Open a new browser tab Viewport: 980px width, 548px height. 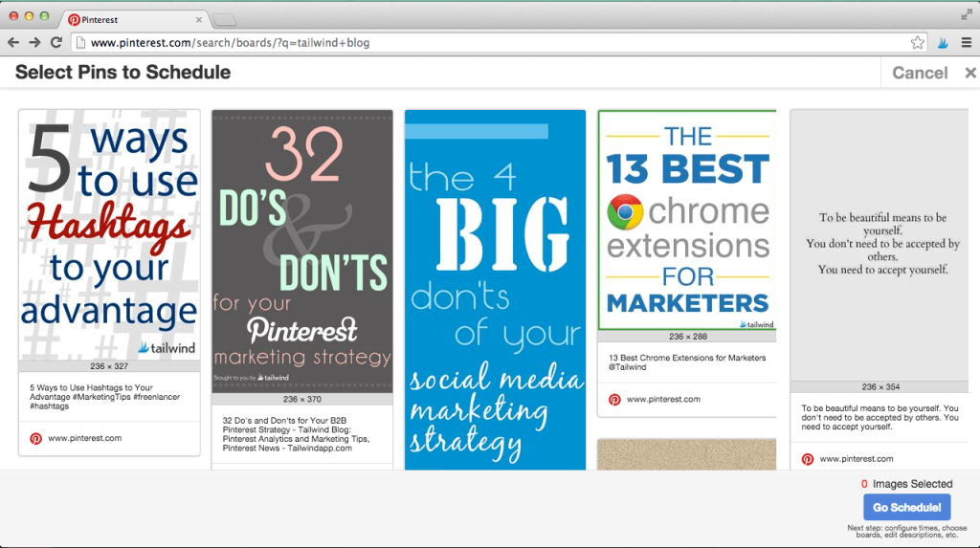[x=224, y=20]
